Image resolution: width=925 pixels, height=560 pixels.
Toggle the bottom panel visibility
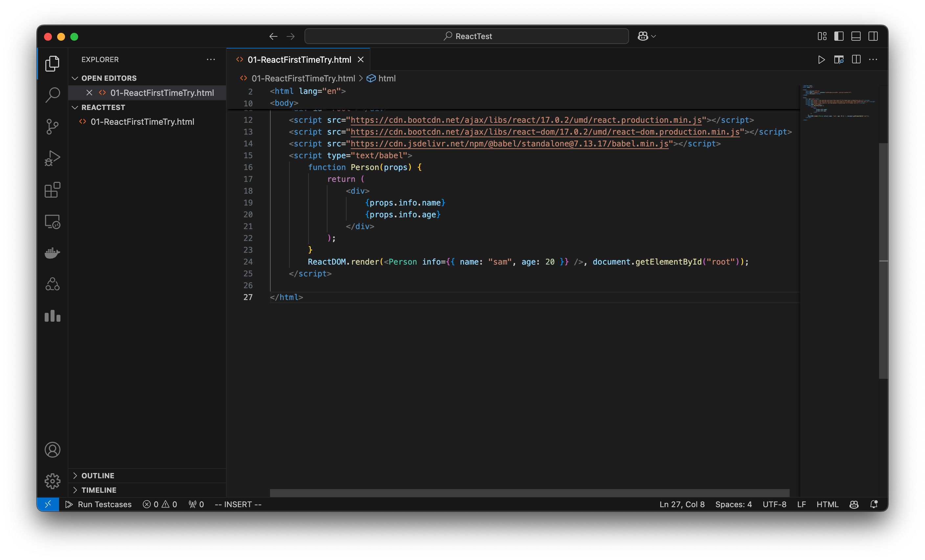click(x=856, y=36)
